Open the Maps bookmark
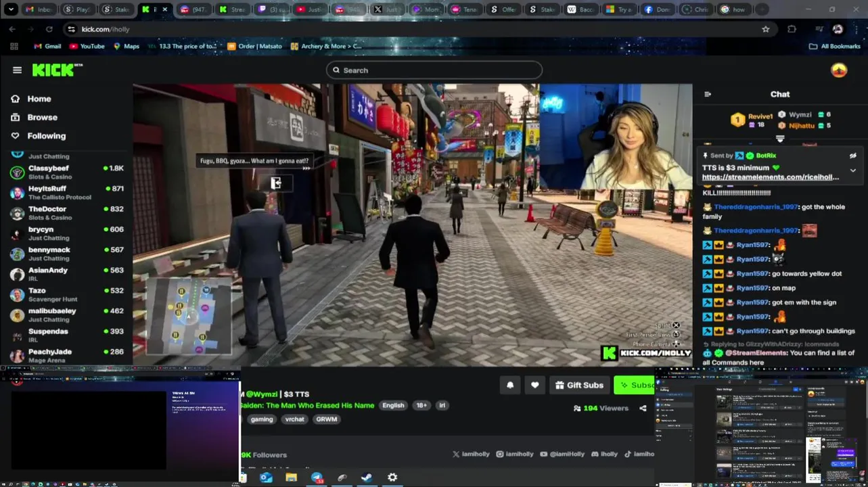 point(126,46)
